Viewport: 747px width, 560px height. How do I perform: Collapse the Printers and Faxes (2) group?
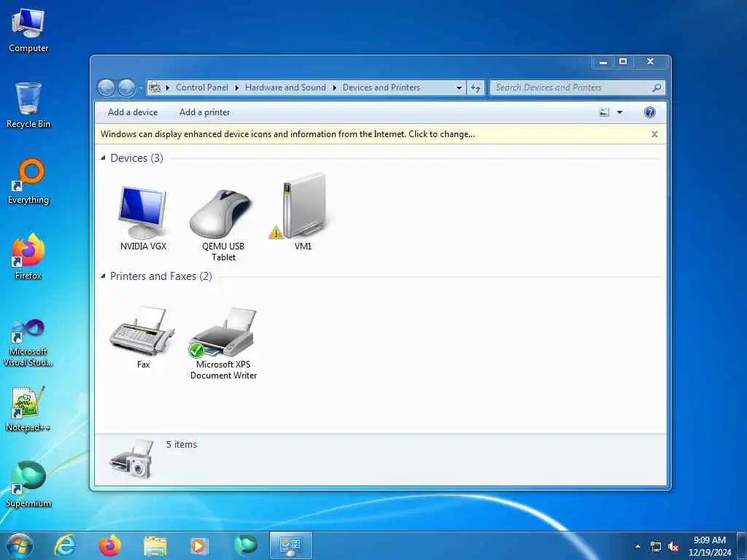[x=103, y=276]
